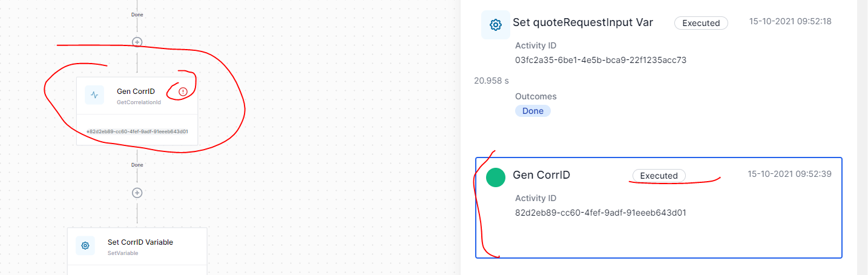Click gear icon of Set CorrID Variable node
This screenshot has width=868, height=275.
coord(85,245)
